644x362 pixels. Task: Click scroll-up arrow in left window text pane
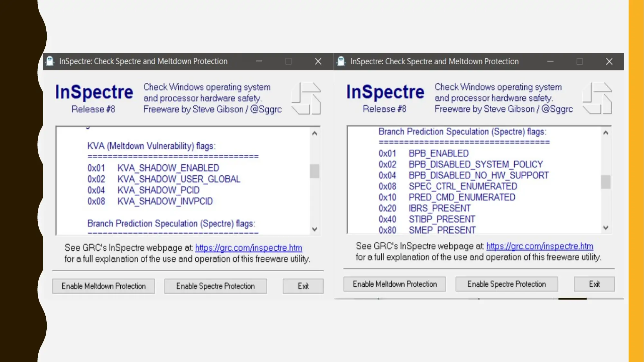(x=314, y=133)
